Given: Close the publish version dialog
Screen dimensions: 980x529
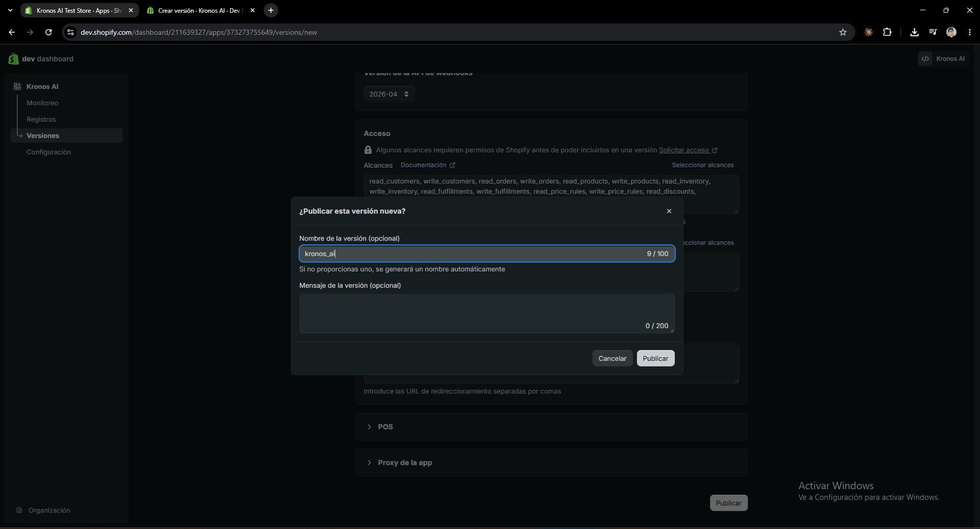Looking at the screenshot, I should (669, 211).
